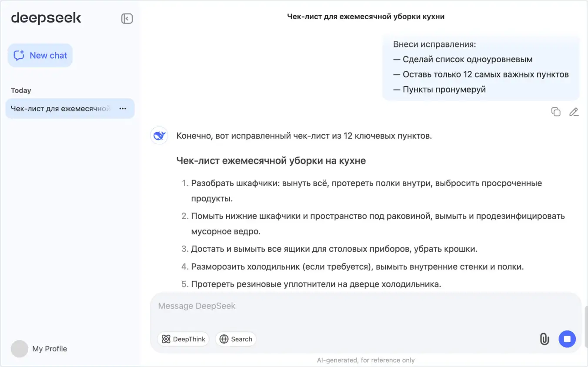Viewport: 588px width, 367px height.
Task: Click the Today section label
Action: (x=21, y=90)
